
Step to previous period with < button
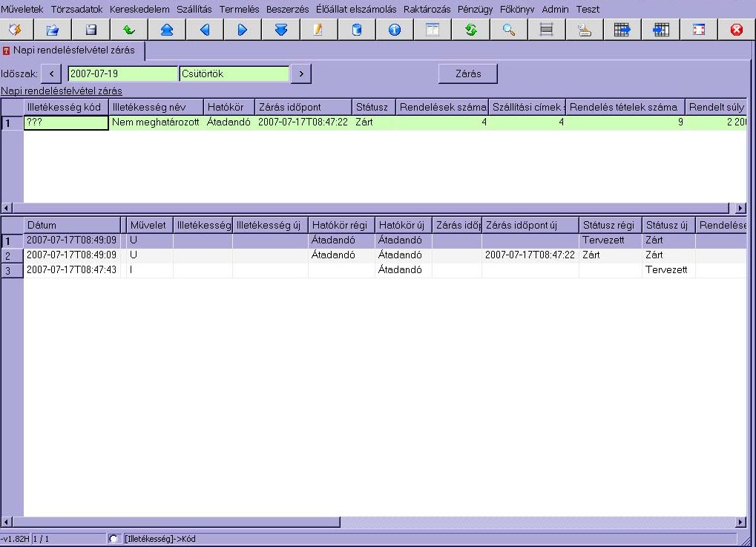point(51,73)
